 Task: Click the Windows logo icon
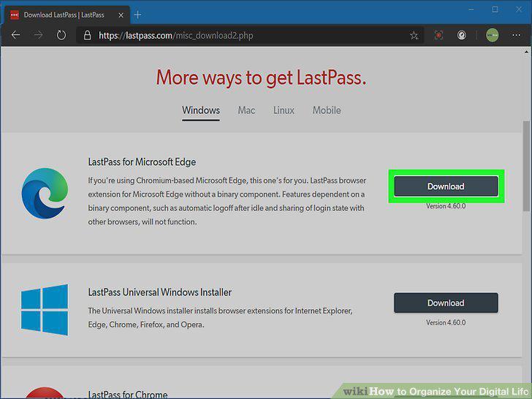[x=45, y=310]
